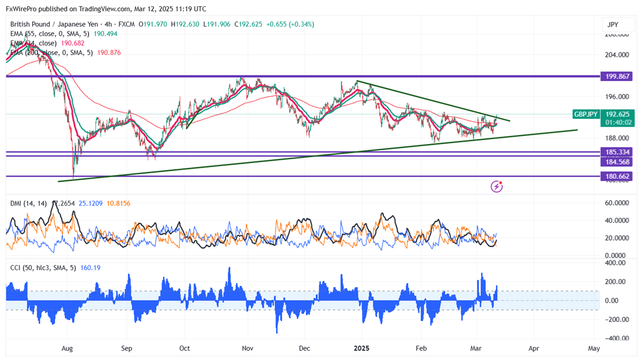Click the 188.000 price axis label
This screenshot has height=359, width=644.
(x=617, y=138)
